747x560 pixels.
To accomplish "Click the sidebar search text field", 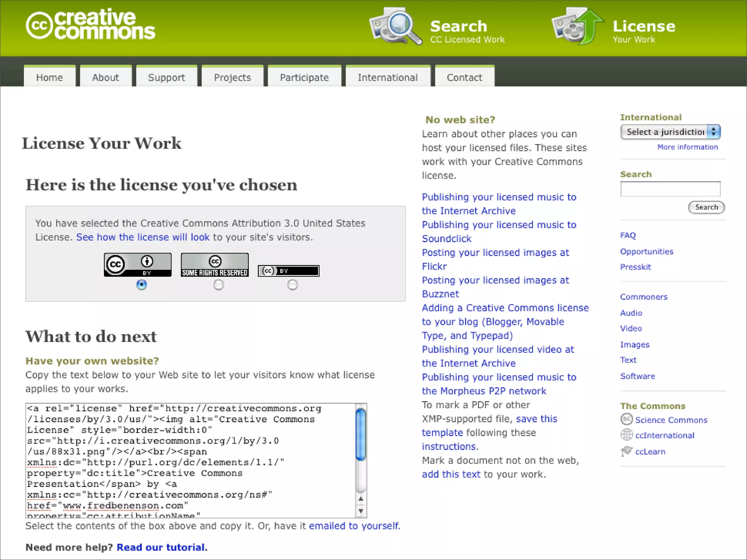I will point(670,189).
